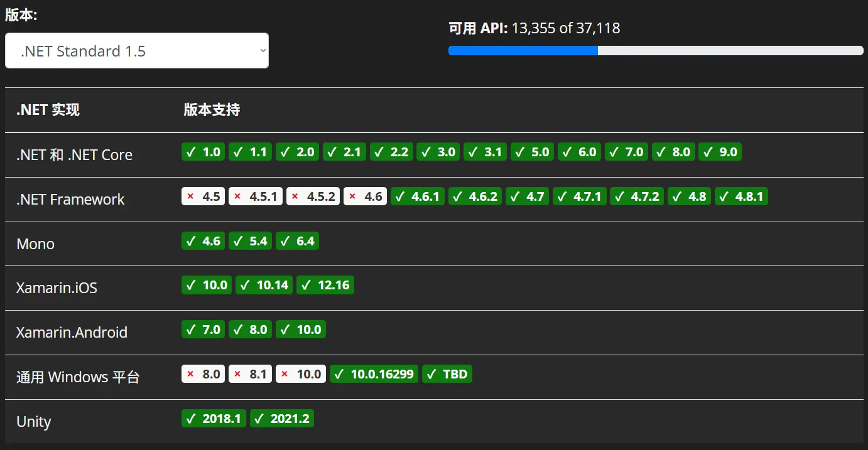The image size is (868, 450).
Task: Open the .NET Standard 1.5 version dropdown
Action: pyautogui.click(x=136, y=51)
